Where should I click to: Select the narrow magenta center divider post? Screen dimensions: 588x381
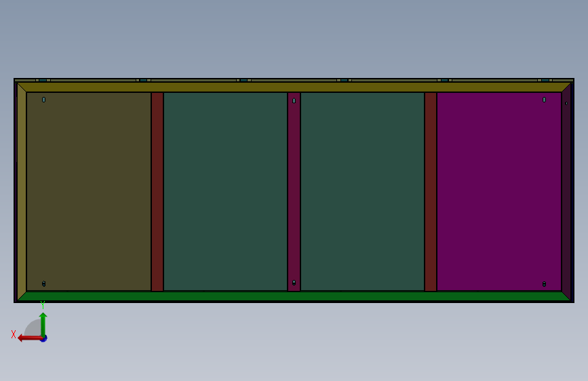tap(294, 191)
